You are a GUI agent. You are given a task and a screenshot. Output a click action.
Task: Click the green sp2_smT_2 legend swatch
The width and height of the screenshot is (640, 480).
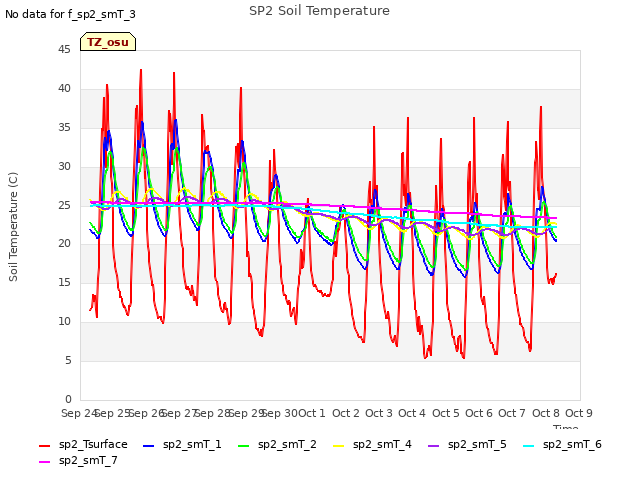(243, 446)
